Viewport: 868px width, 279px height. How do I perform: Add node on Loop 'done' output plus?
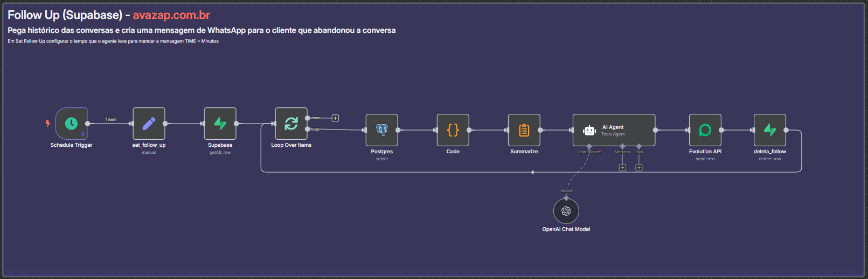(x=335, y=118)
